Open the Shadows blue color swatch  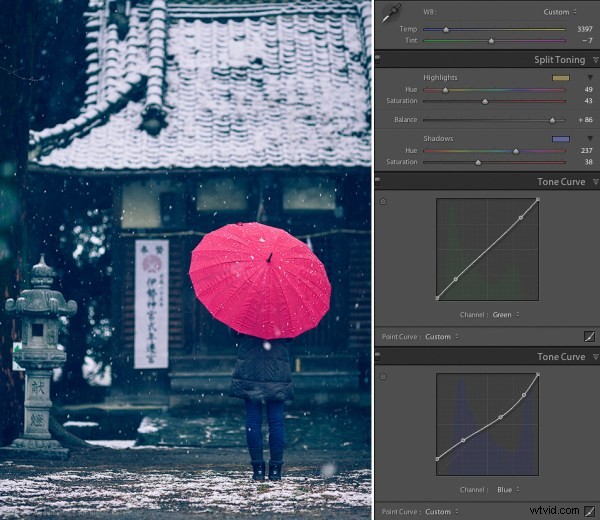point(561,139)
